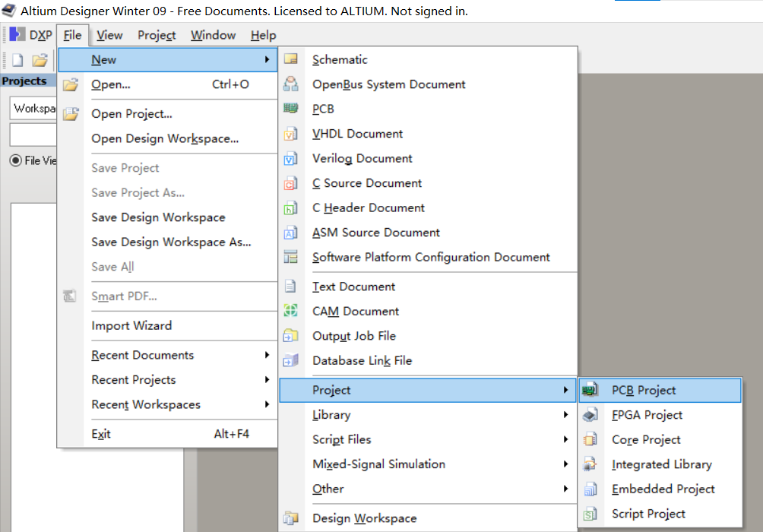Open the Help menu

click(x=263, y=35)
